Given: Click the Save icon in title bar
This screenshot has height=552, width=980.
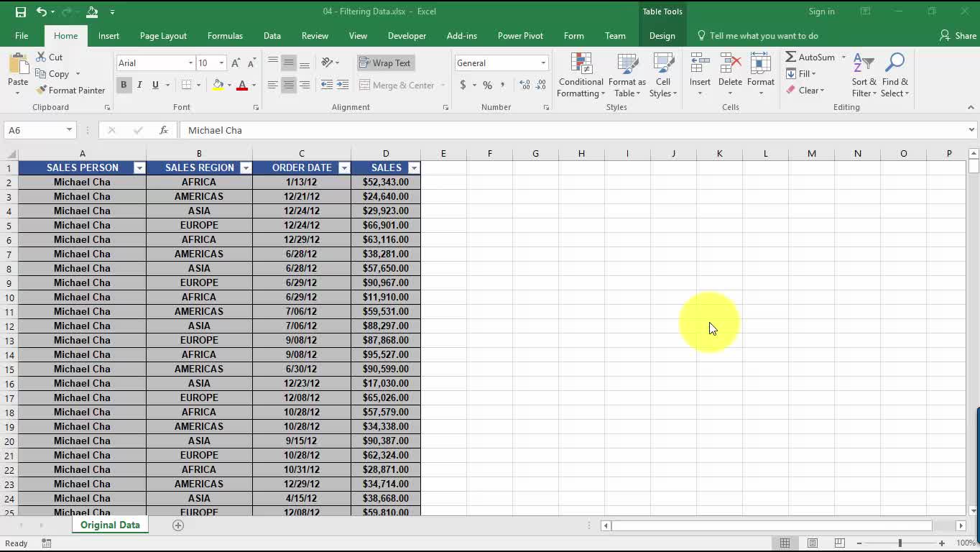Looking at the screenshot, I should click(20, 11).
